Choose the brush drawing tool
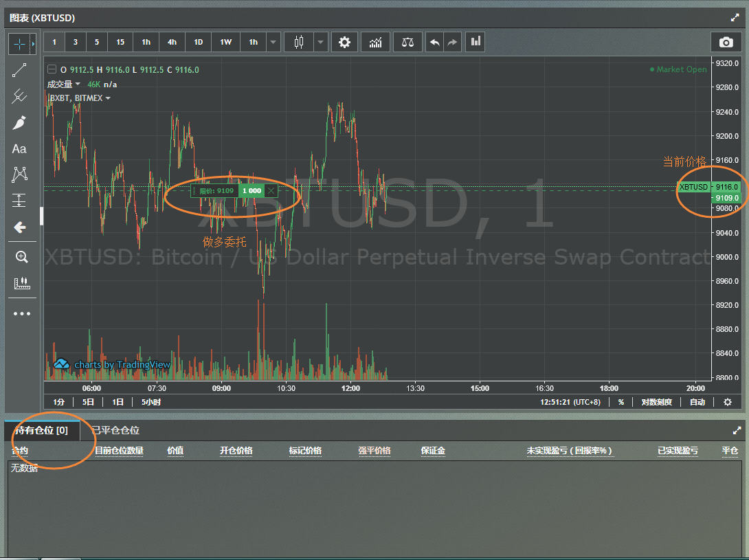This screenshot has width=749, height=560. 19,123
